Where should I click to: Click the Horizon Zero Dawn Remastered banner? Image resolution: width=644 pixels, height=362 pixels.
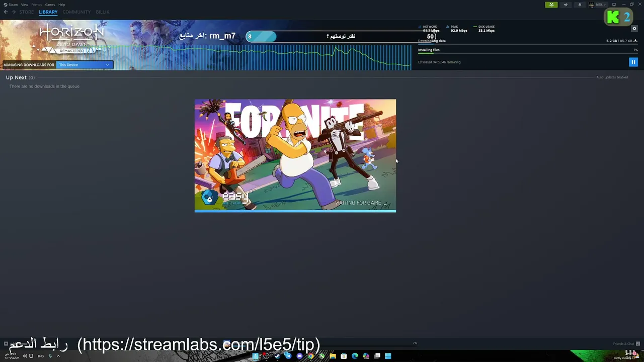(x=71, y=39)
